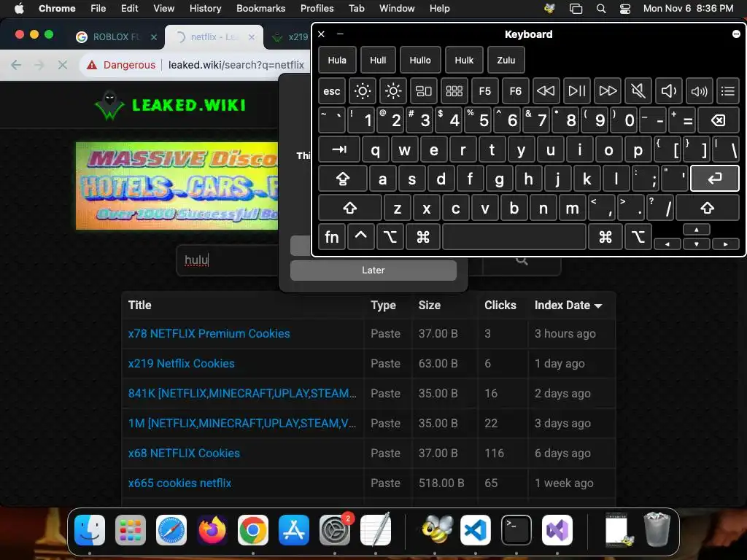
Task: Click the browser back arrow
Action: [16, 65]
